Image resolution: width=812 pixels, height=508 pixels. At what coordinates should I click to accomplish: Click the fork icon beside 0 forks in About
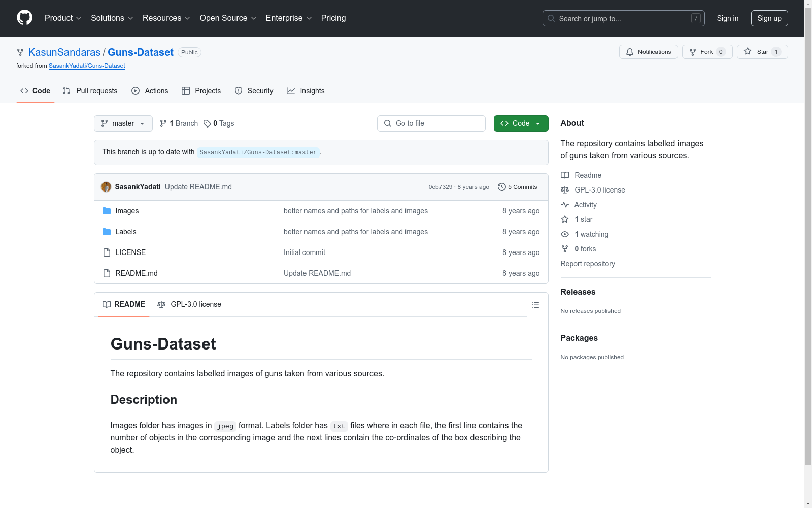tap(565, 249)
